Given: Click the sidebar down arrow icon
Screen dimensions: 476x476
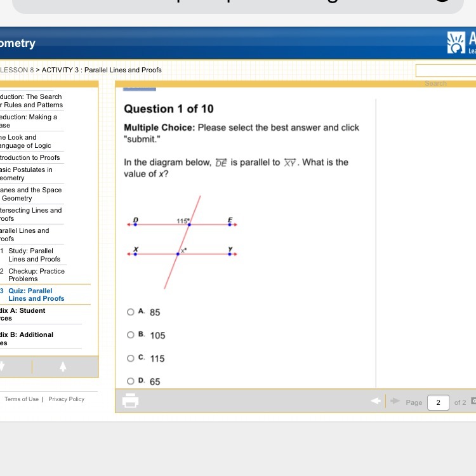Looking at the screenshot, I should (x=2, y=366).
